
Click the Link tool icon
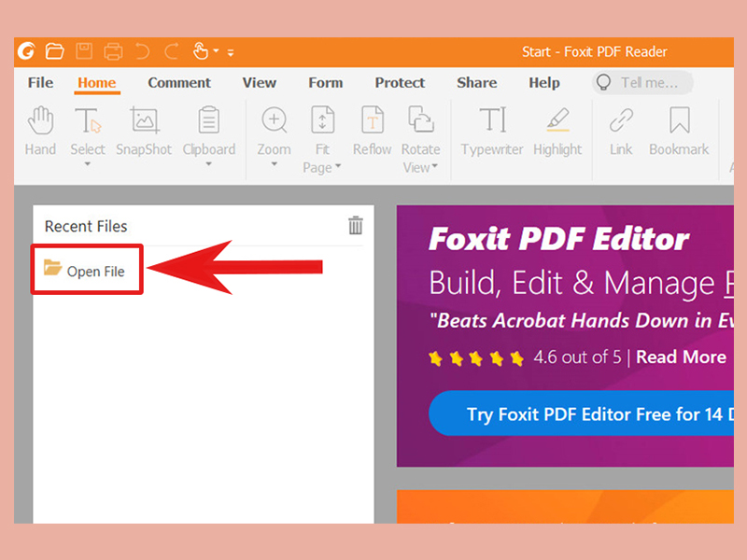pyautogui.click(x=621, y=120)
